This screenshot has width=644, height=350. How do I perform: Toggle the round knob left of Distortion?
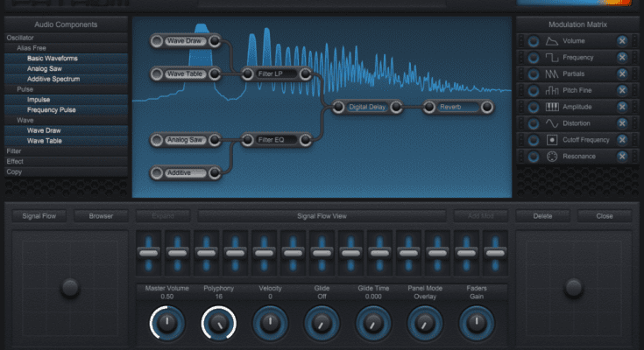pos(533,123)
